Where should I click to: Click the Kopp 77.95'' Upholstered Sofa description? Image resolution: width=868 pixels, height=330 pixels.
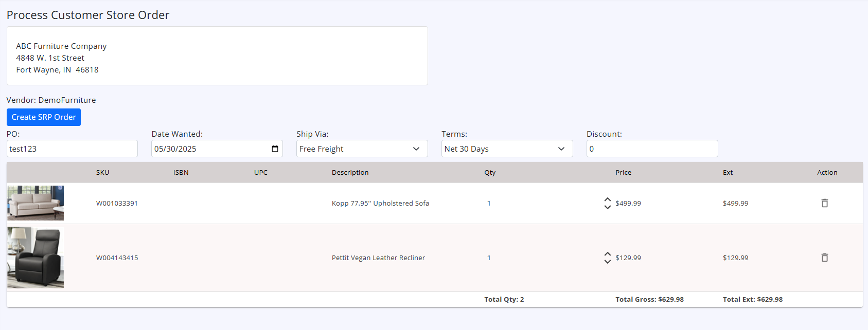click(x=380, y=204)
